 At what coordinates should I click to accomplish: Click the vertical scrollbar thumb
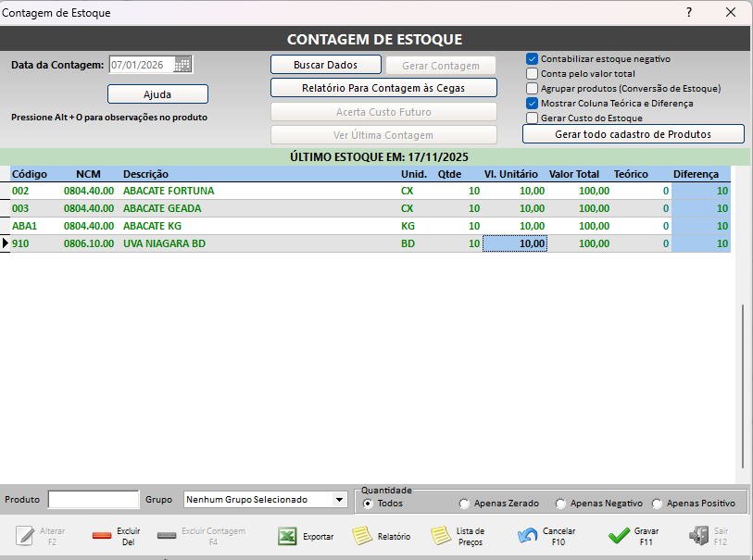pos(743,389)
